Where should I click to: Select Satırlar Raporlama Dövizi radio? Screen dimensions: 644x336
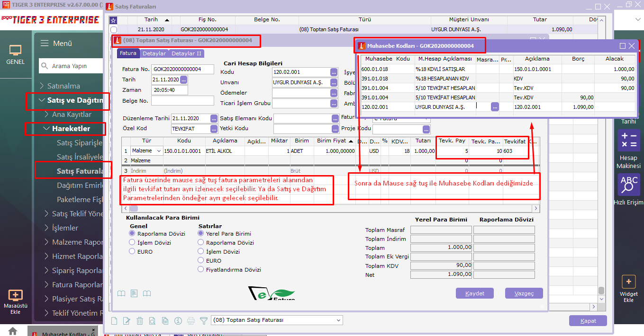201,243
